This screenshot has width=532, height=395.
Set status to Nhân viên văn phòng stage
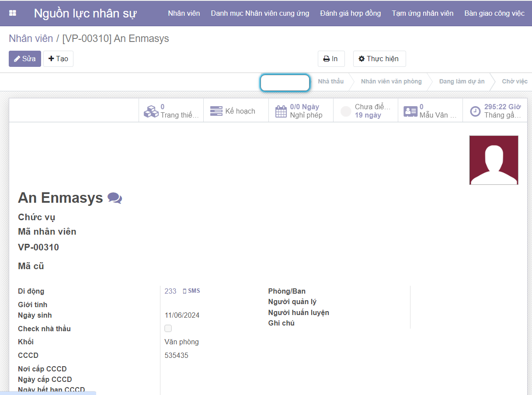391,81
